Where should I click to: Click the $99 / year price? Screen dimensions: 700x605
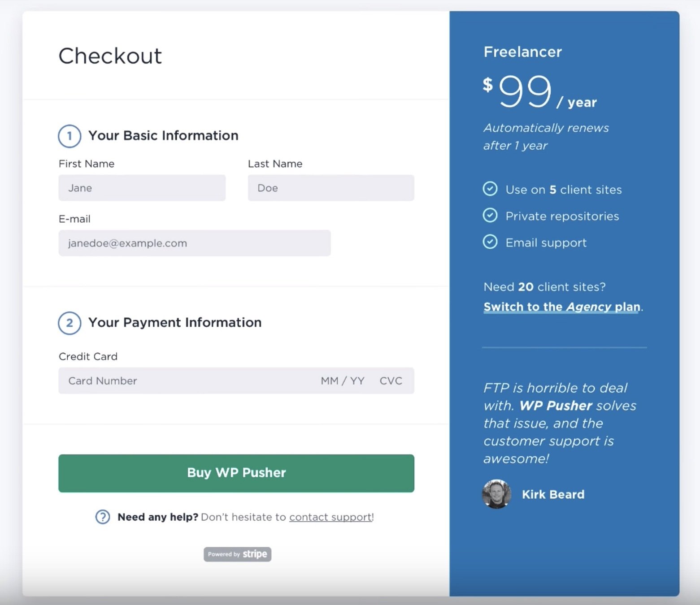(x=540, y=91)
